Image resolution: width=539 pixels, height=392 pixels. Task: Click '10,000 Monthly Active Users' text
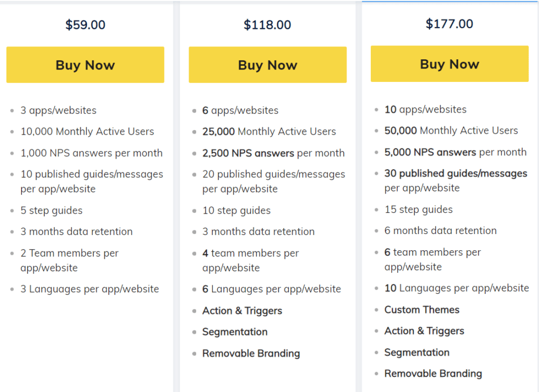pos(87,132)
